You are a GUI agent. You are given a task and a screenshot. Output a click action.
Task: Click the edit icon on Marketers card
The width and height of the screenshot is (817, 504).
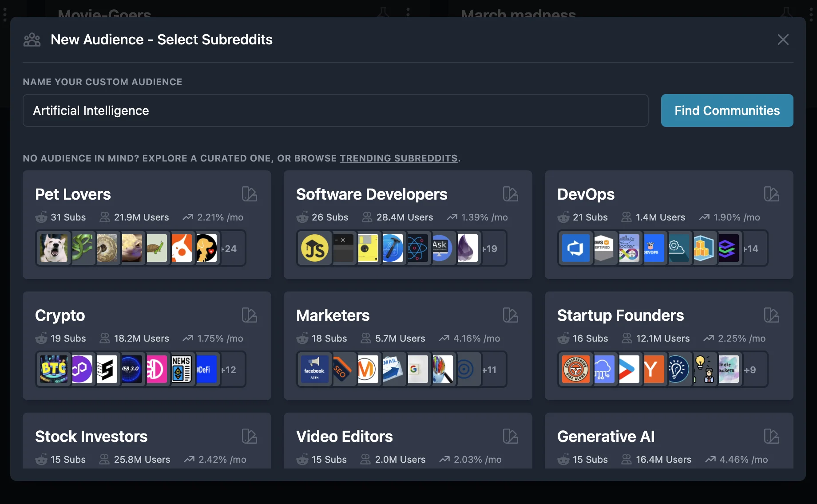click(510, 315)
